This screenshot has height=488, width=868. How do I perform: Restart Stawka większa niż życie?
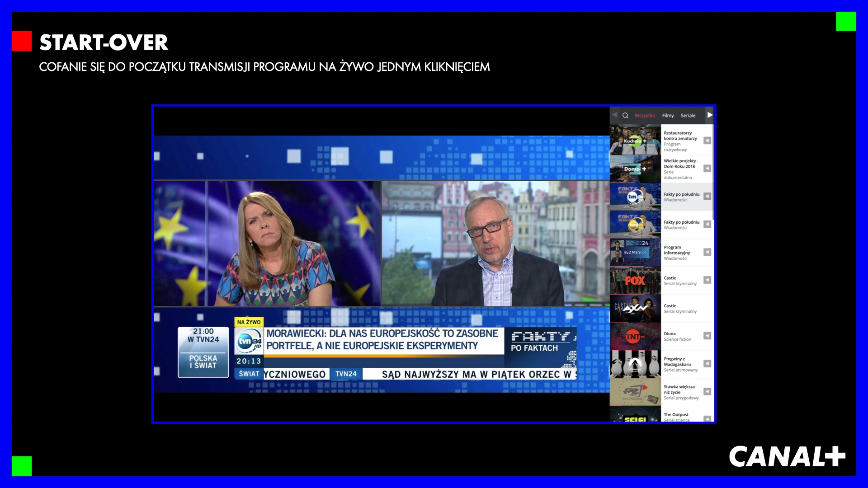click(x=707, y=392)
